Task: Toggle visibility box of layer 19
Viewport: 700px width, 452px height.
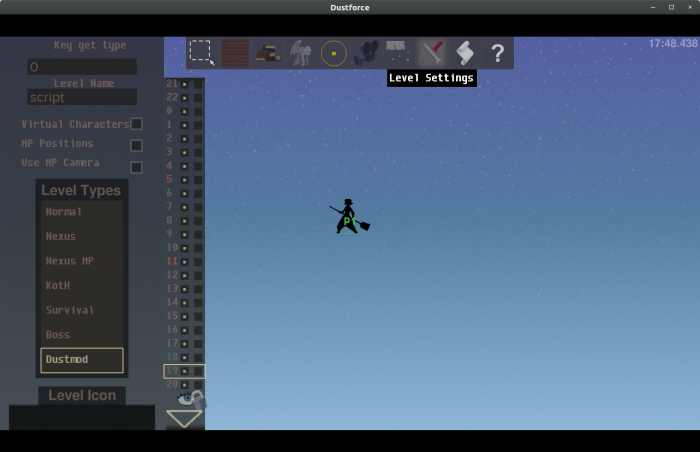Action: coord(184,371)
